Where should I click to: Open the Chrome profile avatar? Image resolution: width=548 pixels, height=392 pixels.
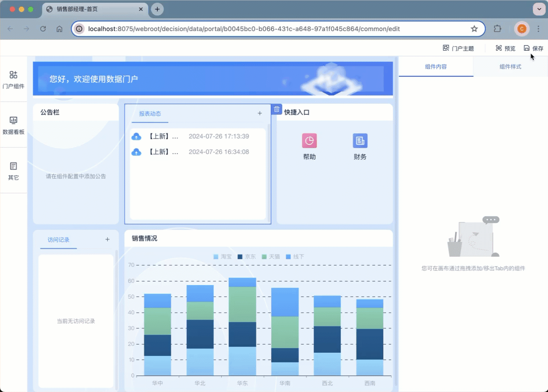521,29
